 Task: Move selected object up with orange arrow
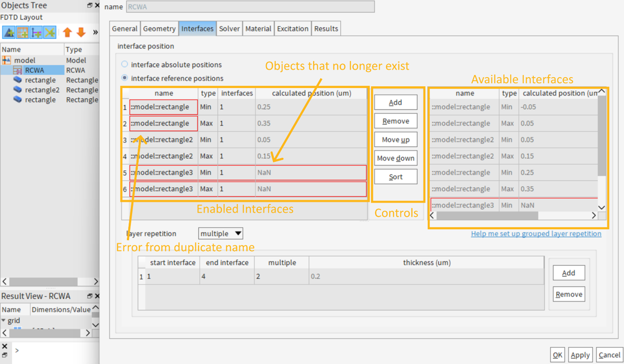point(67,32)
